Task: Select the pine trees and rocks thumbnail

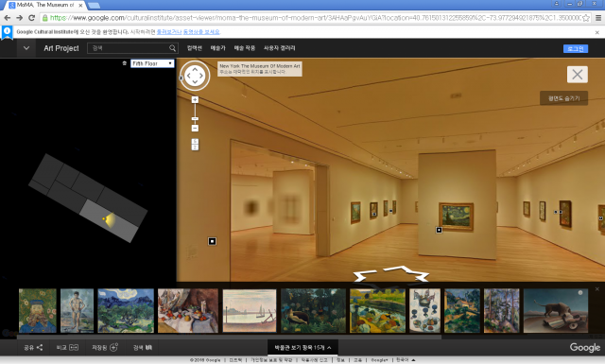Action: [x=502, y=311]
